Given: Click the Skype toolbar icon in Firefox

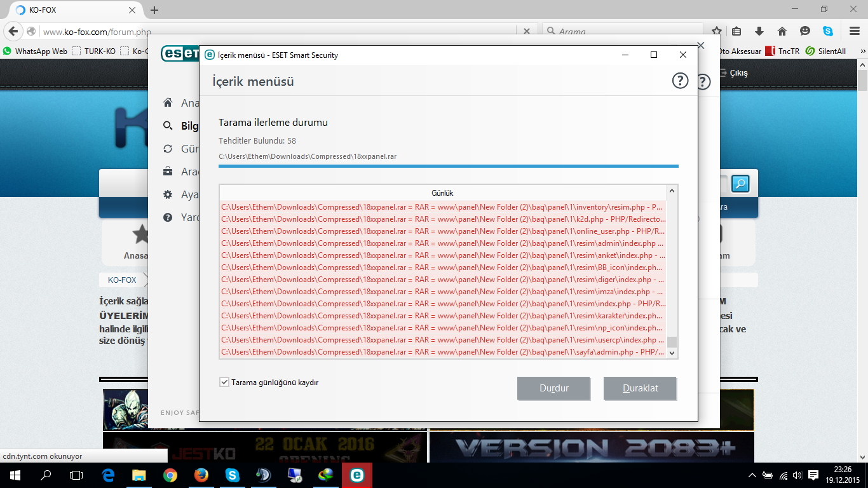Looking at the screenshot, I should click(827, 31).
